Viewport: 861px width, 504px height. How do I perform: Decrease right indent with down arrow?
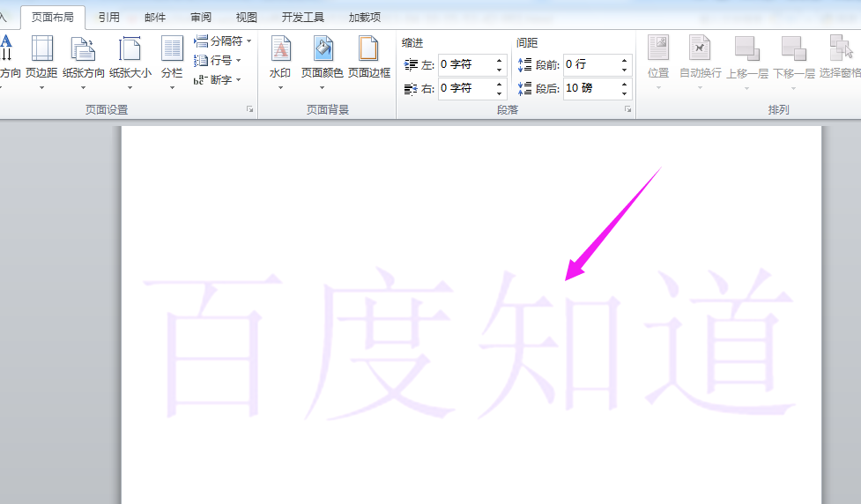click(x=499, y=93)
